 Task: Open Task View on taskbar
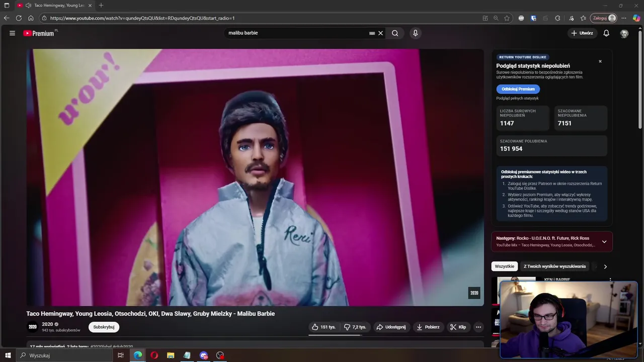click(x=120, y=355)
